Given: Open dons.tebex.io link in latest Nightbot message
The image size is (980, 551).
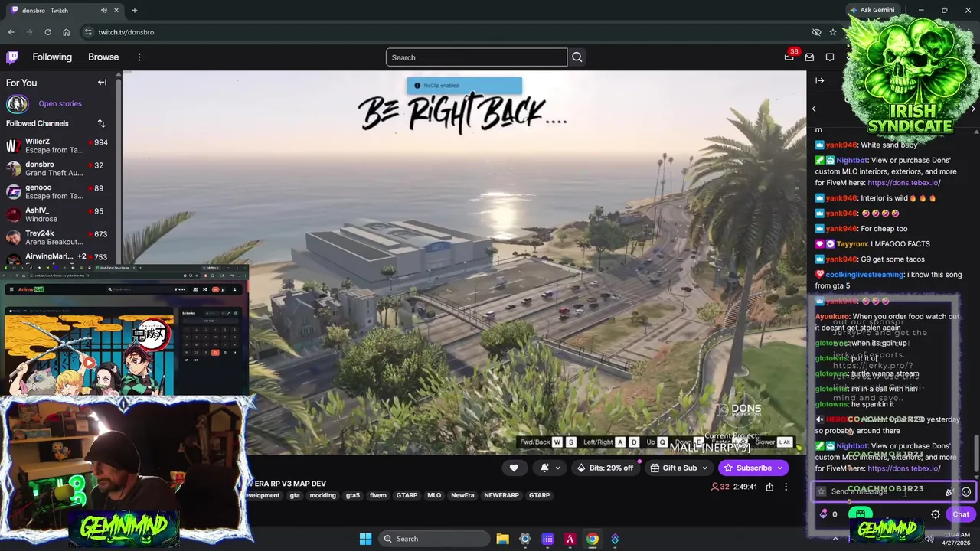Looking at the screenshot, I should pos(903,468).
